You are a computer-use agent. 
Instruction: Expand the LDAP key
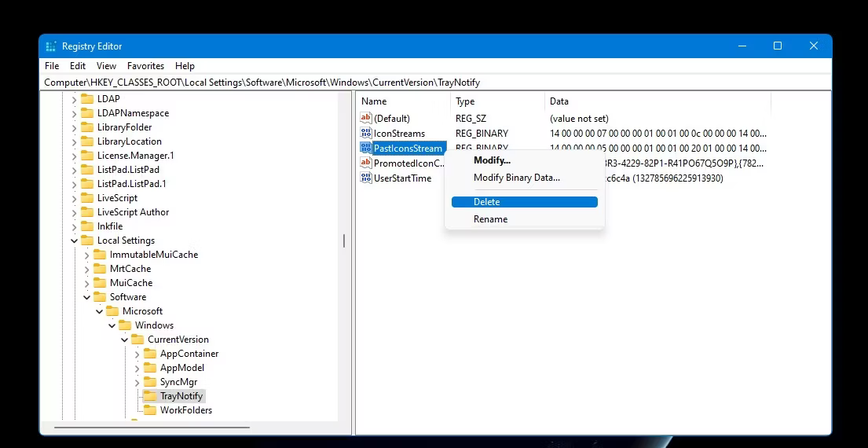point(74,99)
